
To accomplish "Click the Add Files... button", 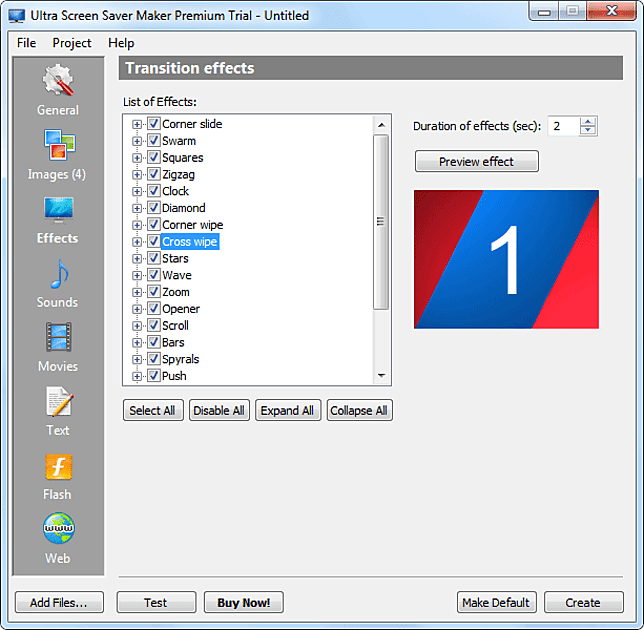I will tap(59, 602).
